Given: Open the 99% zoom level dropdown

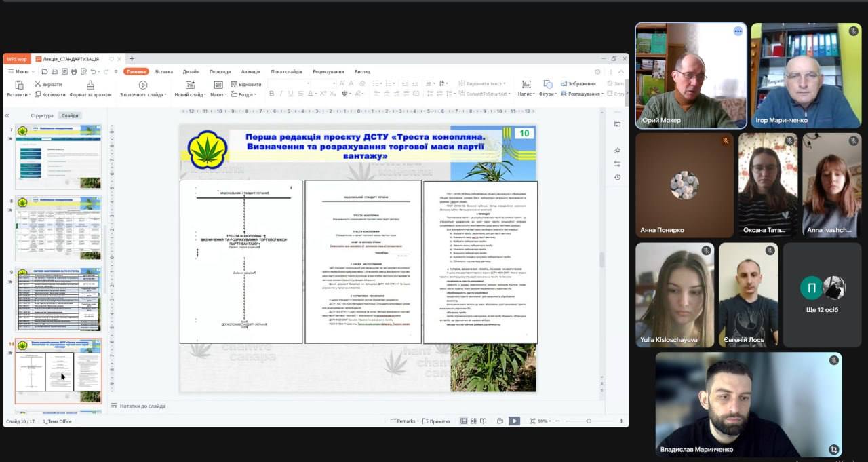Looking at the screenshot, I should click(x=544, y=421).
